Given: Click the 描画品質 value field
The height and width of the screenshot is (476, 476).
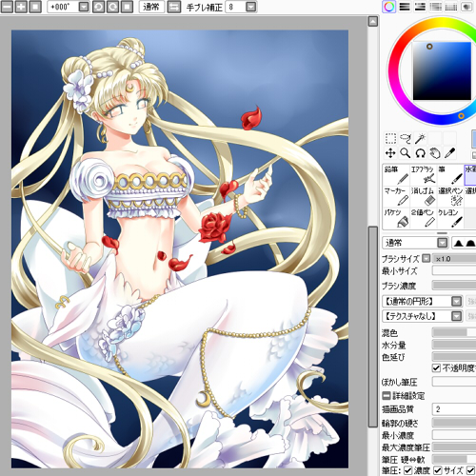Looking at the screenshot, I should tap(454, 409).
